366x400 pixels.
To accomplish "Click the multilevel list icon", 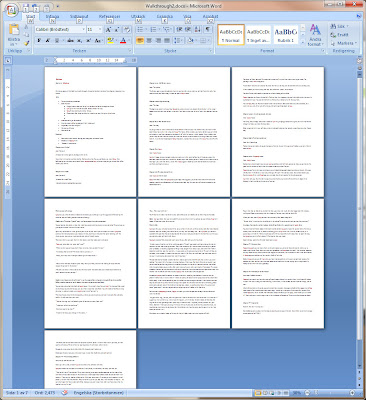I will 167,30.
